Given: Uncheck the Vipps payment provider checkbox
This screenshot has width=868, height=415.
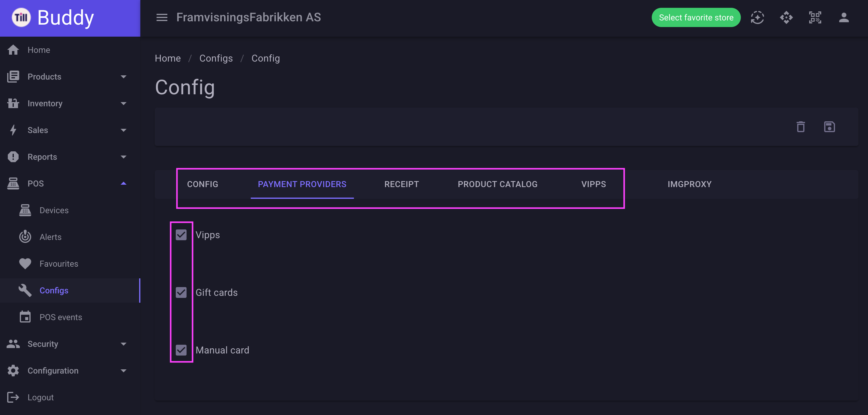Looking at the screenshot, I should [x=181, y=235].
